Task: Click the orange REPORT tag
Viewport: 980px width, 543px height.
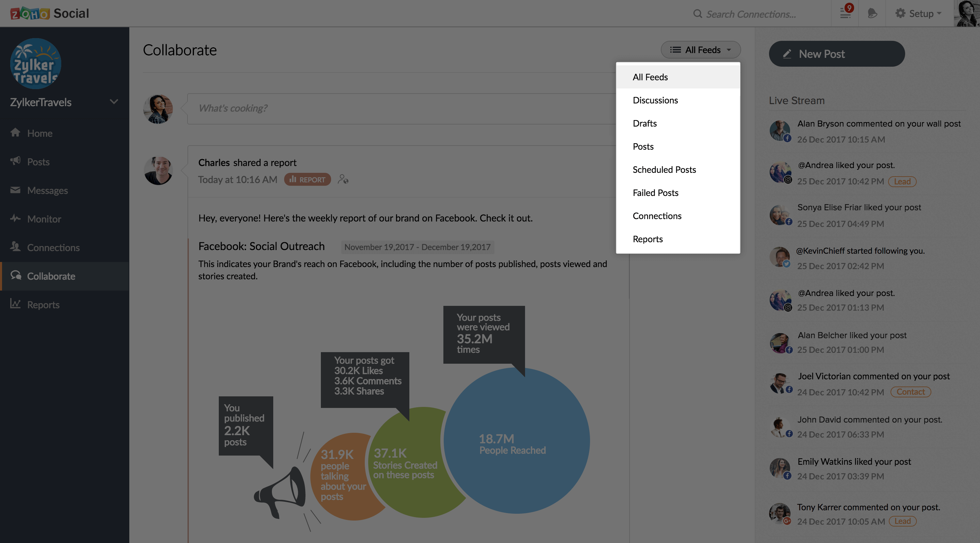Action: 307,180
